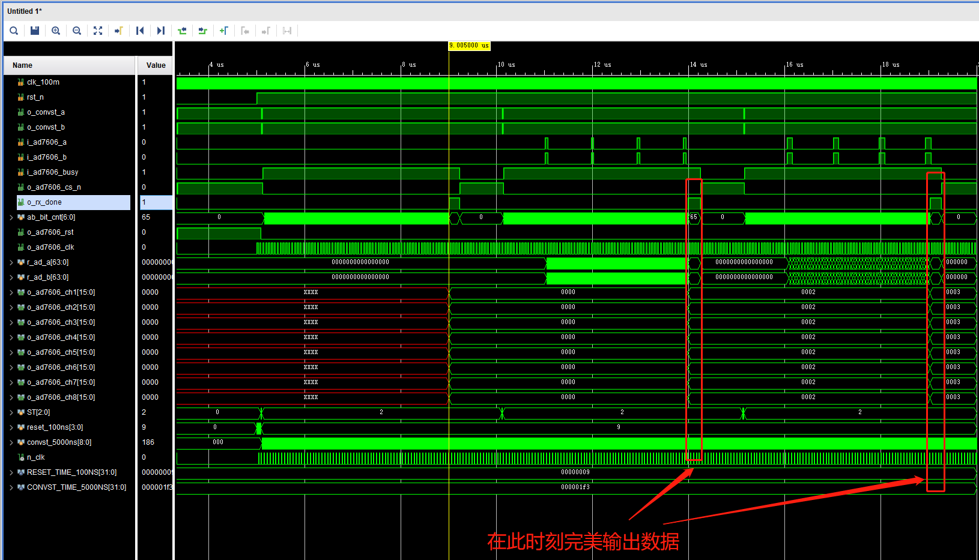Click the 14 us ruler mark
979x560 pixels.
tap(699, 65)
